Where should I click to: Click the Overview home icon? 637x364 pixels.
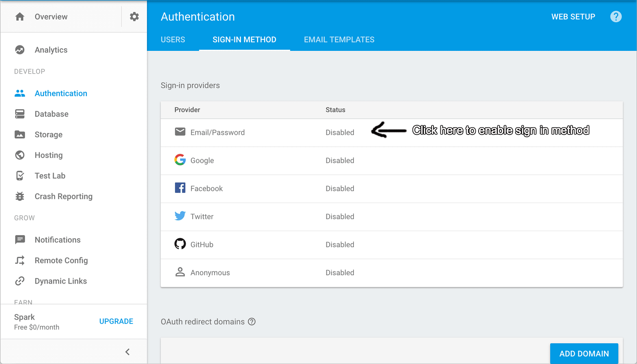pos(20,17)
